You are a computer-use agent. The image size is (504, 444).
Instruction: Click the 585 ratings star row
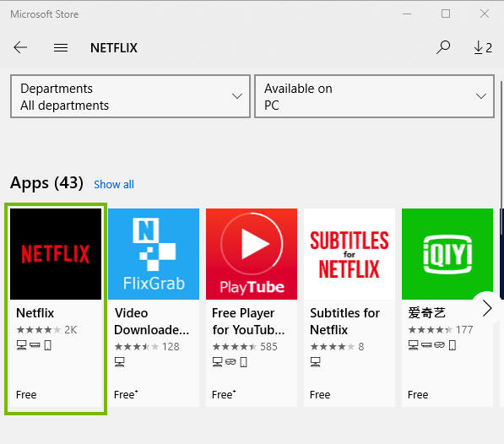tap(245, 347)
